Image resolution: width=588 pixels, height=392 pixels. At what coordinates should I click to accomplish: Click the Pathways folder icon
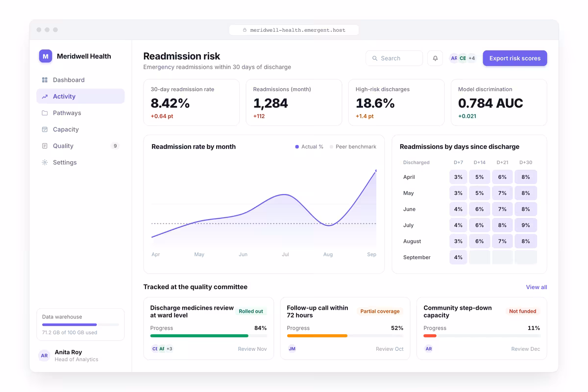pyautogui.click(x=45, y=113)
